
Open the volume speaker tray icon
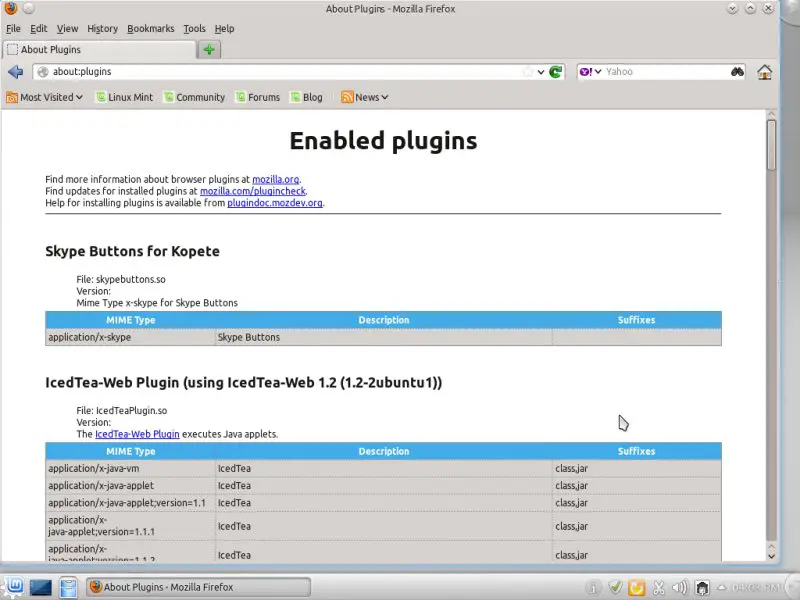[680, 588]
